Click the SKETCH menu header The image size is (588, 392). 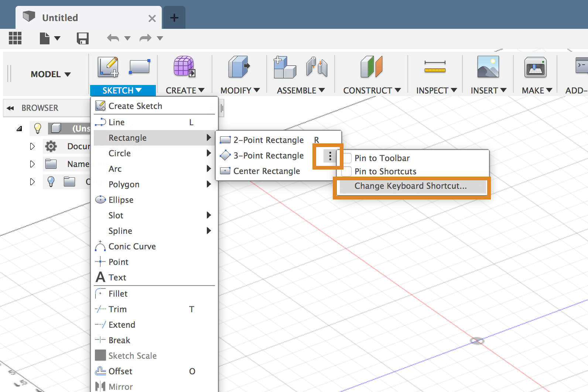123,91
